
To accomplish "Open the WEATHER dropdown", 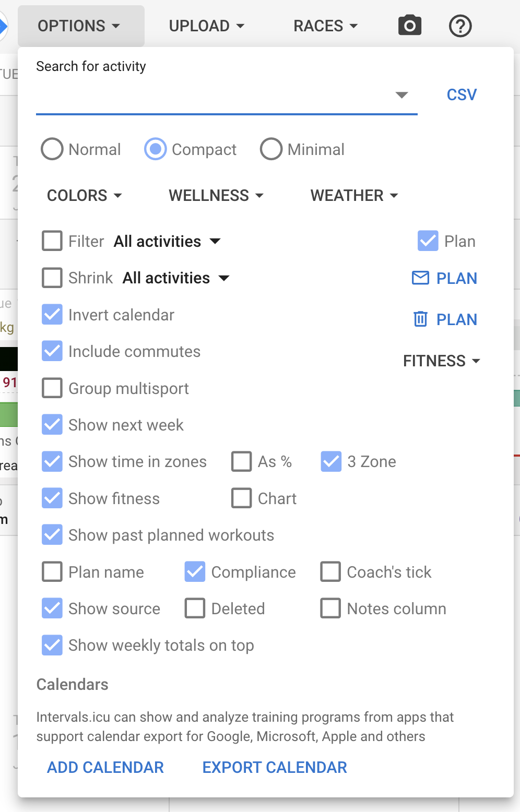I will click(x=354, y=195).
